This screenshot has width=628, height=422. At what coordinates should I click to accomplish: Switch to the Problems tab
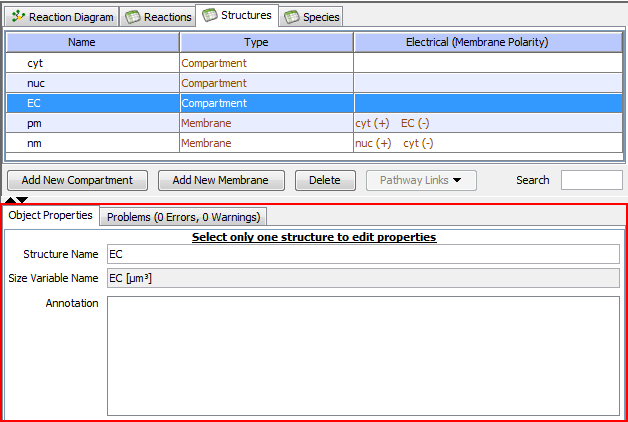click(183, 217)
